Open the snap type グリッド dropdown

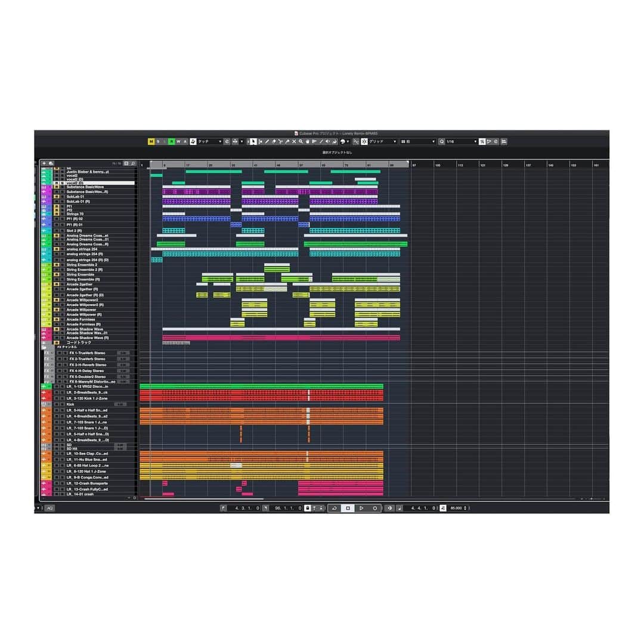[382, 141]
